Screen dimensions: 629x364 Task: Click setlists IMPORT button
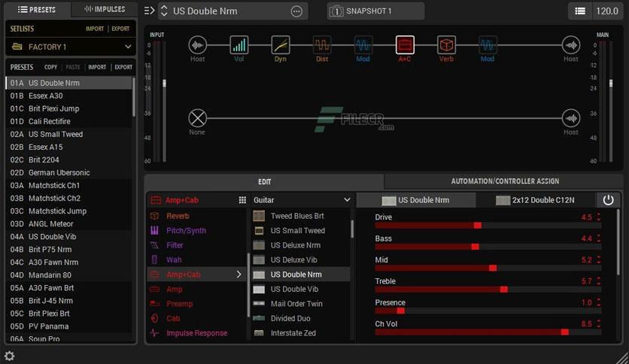coord(95,29)
